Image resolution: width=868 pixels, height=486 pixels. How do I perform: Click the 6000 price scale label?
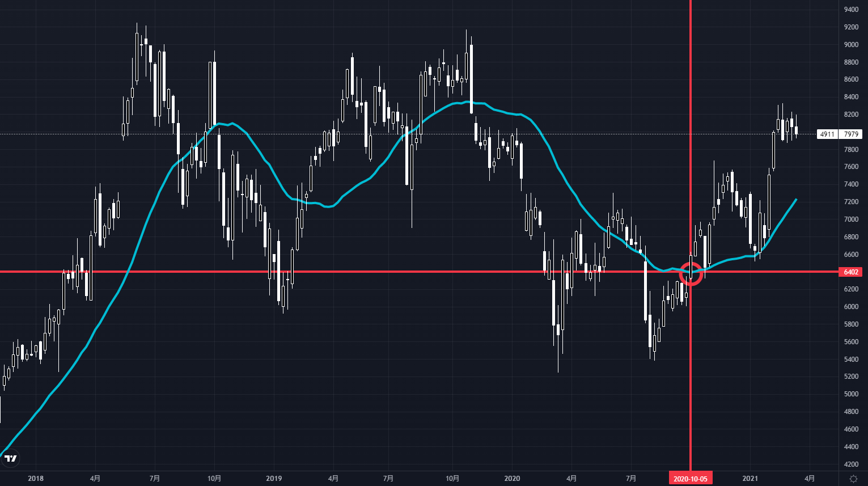click(851, 307)
